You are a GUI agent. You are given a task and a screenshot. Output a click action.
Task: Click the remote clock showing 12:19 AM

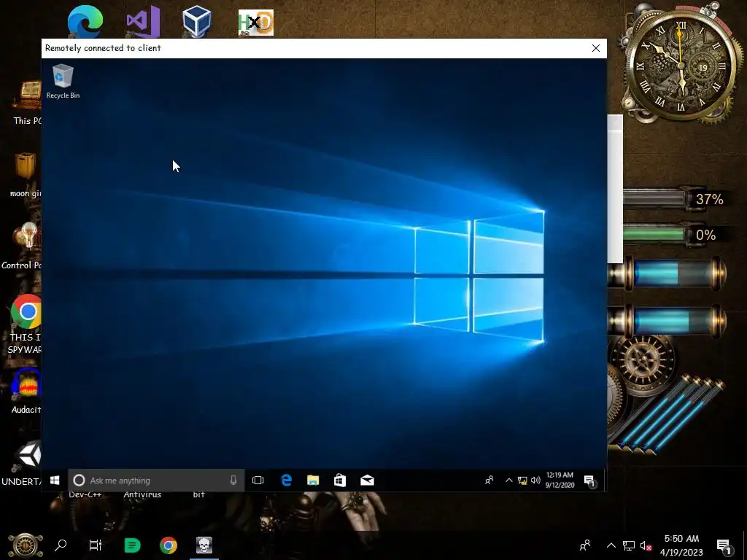click(560, 480)
